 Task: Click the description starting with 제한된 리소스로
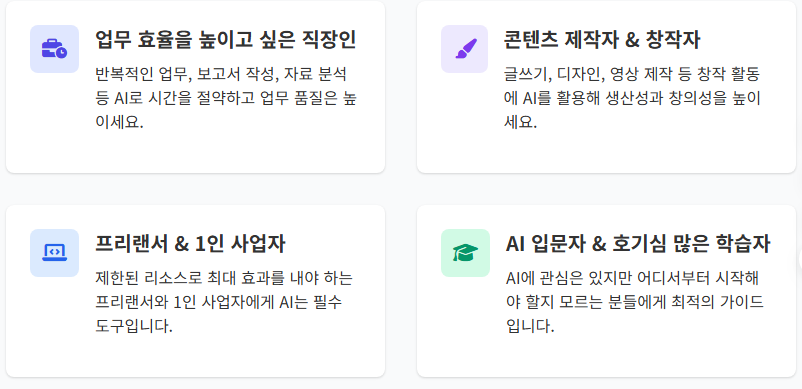(224, 302)
